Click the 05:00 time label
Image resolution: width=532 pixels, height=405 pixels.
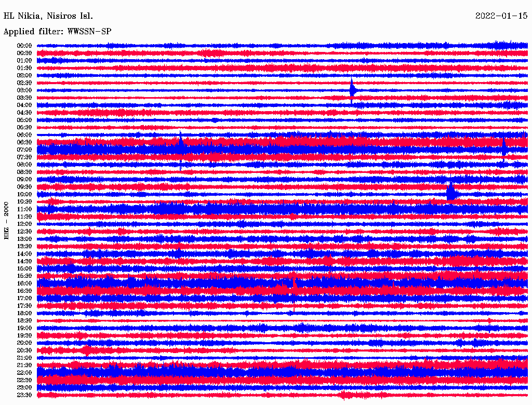[x=24, y=120]
